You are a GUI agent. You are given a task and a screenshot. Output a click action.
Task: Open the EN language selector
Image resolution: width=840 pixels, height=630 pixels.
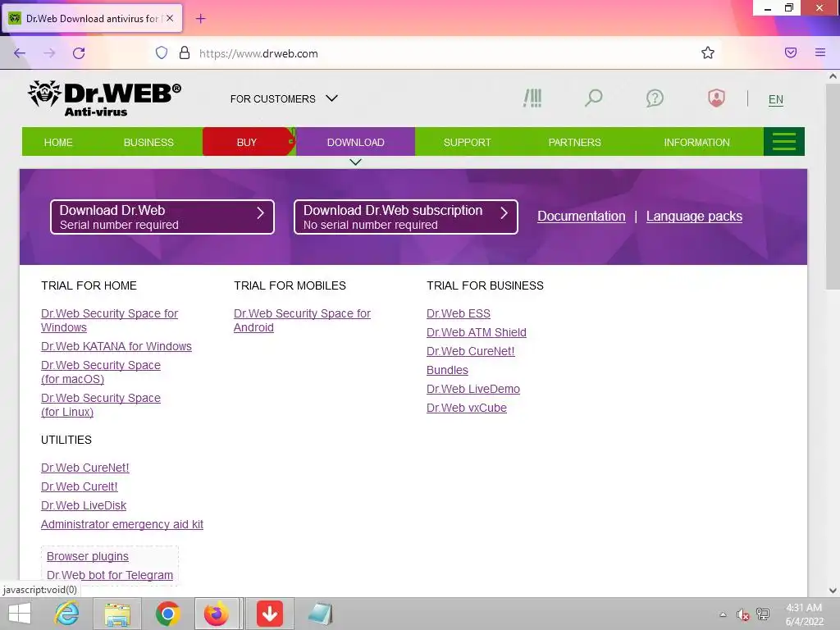pyautogui.click(x=776, y=99)
